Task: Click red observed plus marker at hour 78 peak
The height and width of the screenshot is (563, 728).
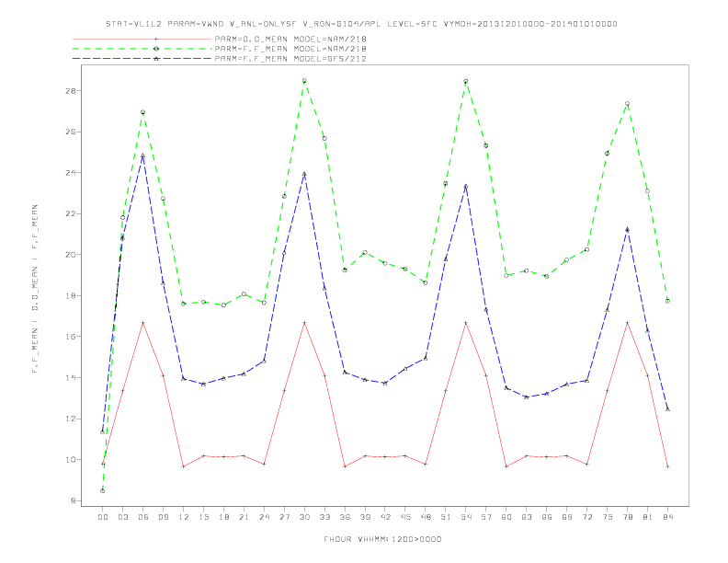Action: [x=627, y=322]
